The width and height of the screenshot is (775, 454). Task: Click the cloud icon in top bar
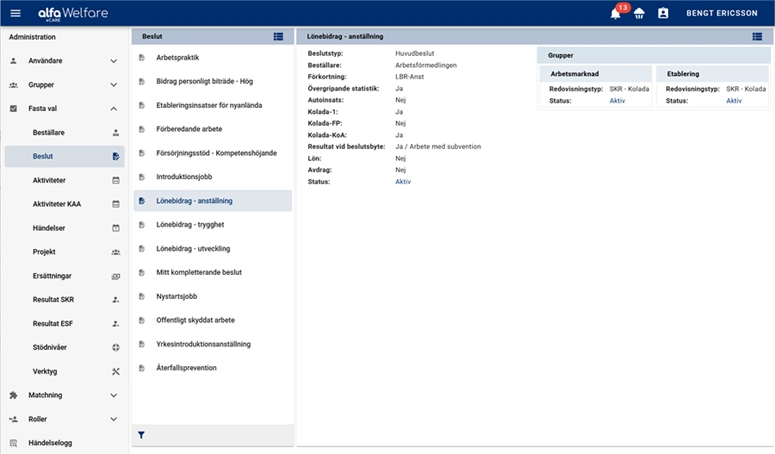pos(639,13)
